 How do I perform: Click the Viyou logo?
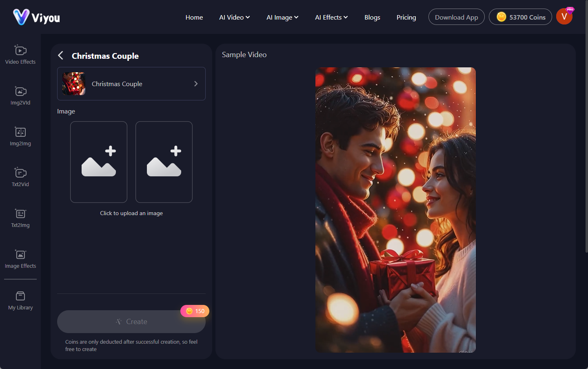point(37,17)
